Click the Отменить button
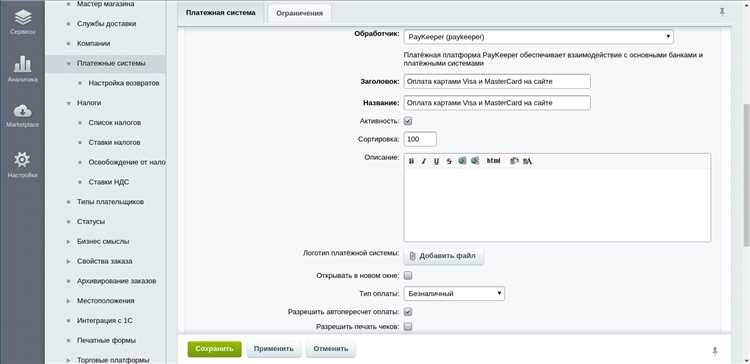Viewport: 750px width, 364px height. click(x=331, y=349)
